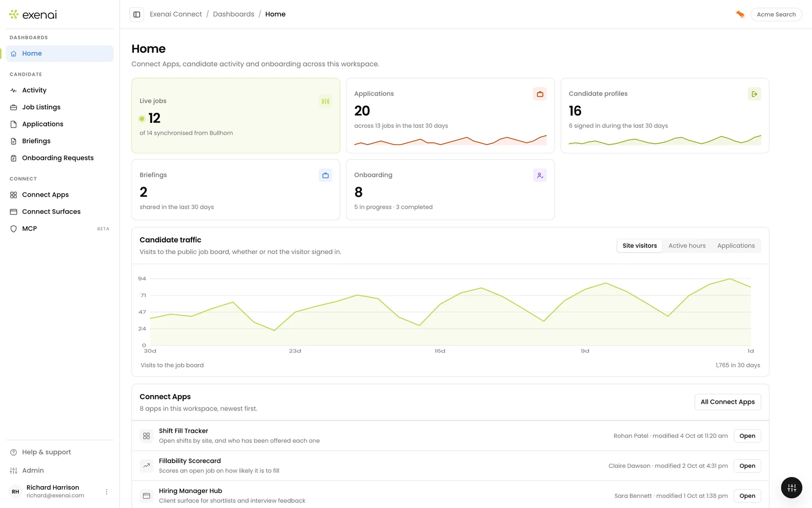812x508 pixels.
Task: Click the RH avatar
Action: (x=16, y=492)
